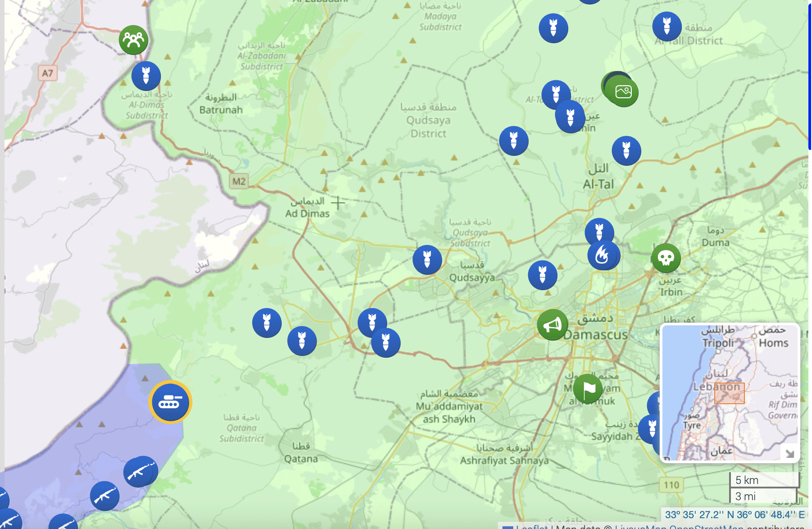The image size is (812, 529).
Task: Click the blue fire marker near Duma
Action: (x=603, y=255)
